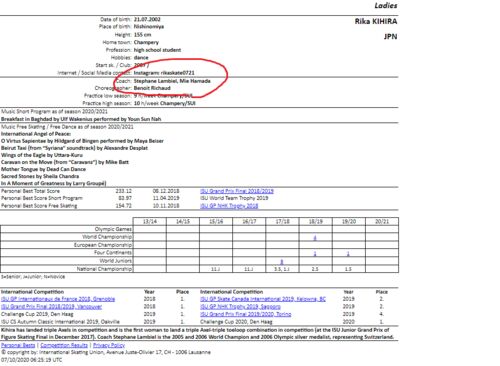Screen dimensions: 500x366
Task: Open Four Continents 19/20 result link
Action: (x=348, y=253)
